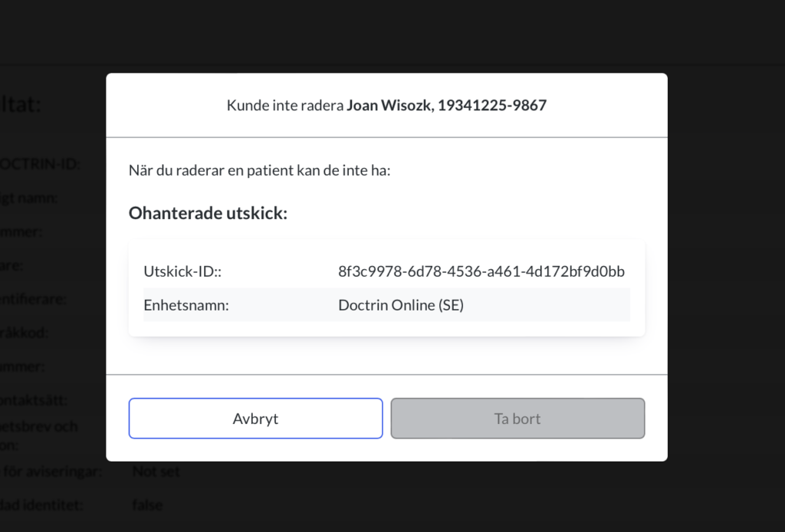This screenshot has height=532, width=785.
Task: Click the dimmed identifierare label behind dialog
Action: [32, 299]
